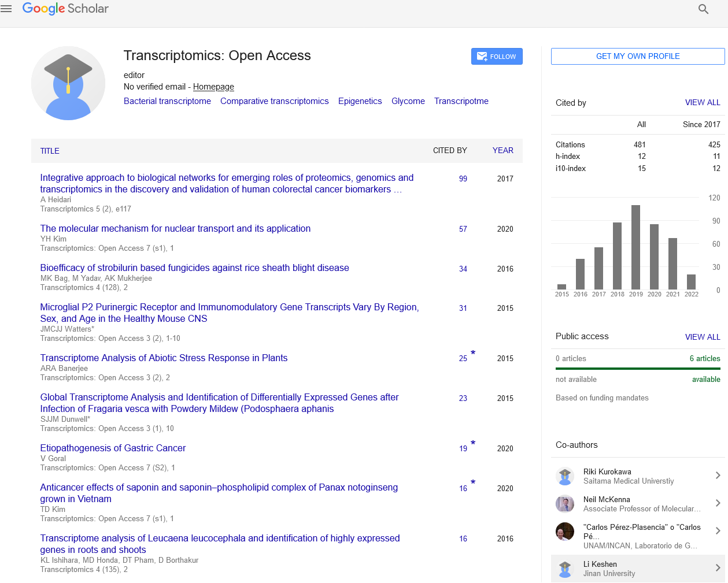The image size is (728, 583).
Task: Click the i10-index row label
Action: tap(571, 169)
